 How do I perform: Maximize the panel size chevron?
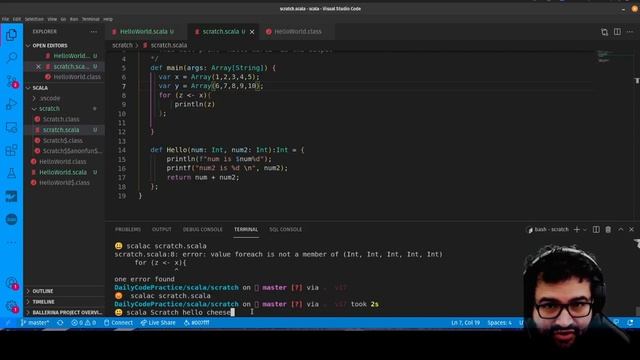pyautogui.click(x=620, y=229)
